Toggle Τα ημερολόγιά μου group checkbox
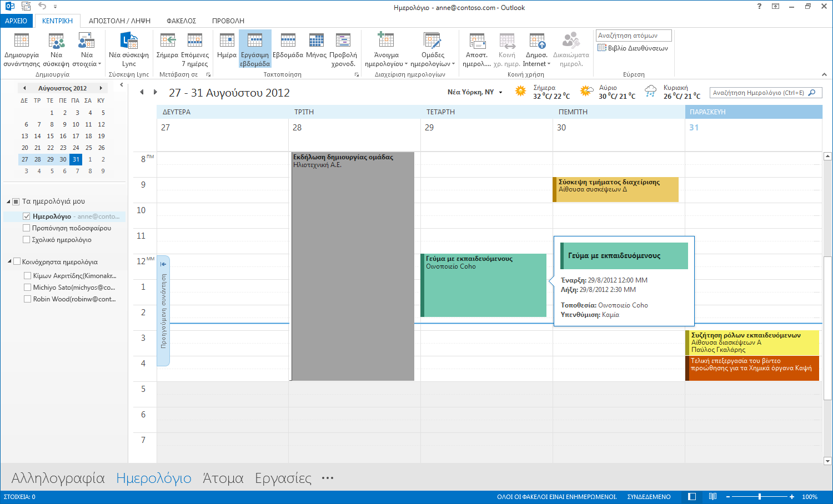 [x=16, y=201]
